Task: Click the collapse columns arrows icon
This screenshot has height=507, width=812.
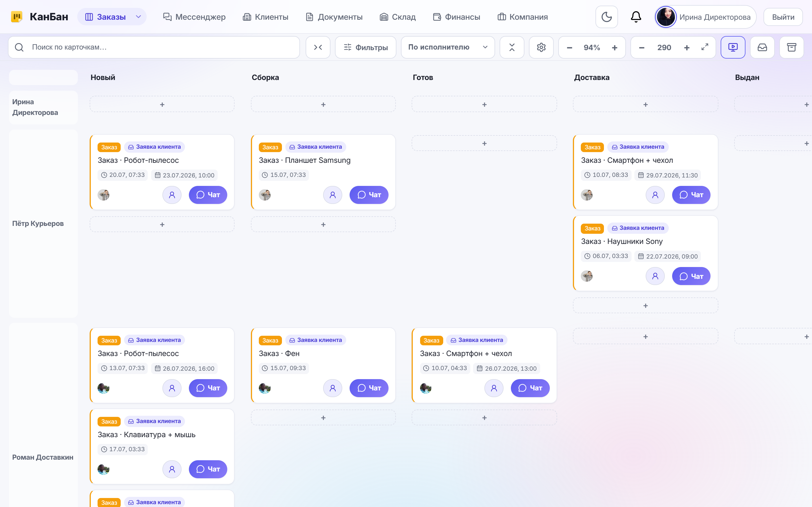Action: click(x=318, y=47)
